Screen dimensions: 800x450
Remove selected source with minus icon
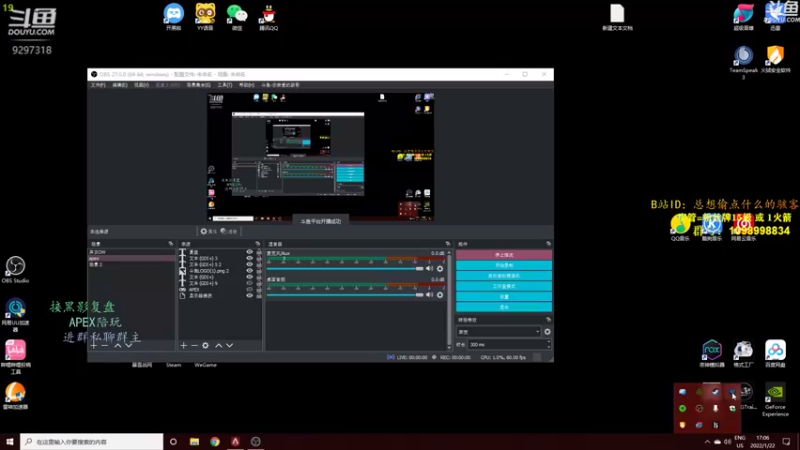pos(194,345)
